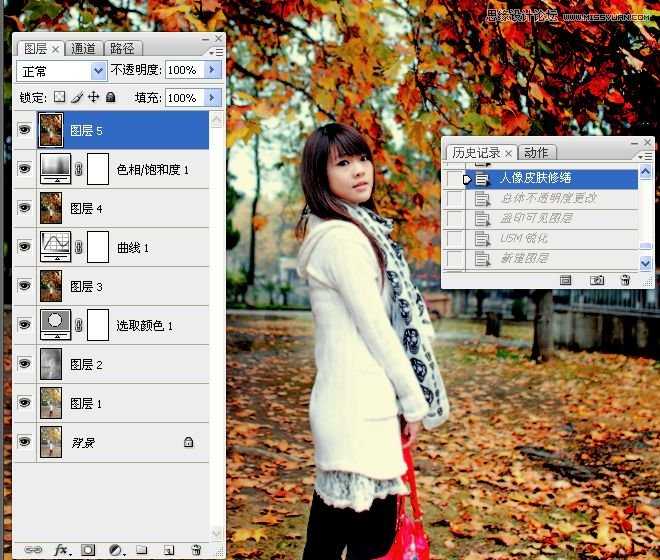Image resolution: width=660 pixels, height=560 pixels.
Task: Lock position move icon
Action: [93, 97]
